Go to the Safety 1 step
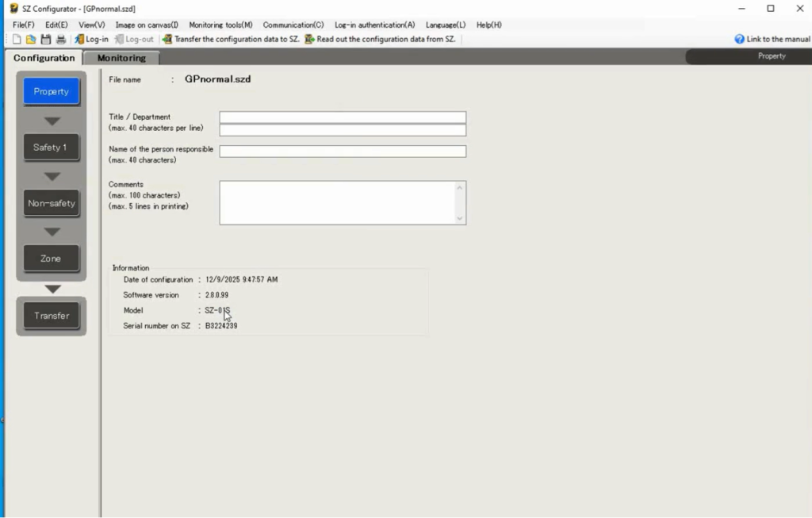This screenshot has width=812, height=518. 51,148
